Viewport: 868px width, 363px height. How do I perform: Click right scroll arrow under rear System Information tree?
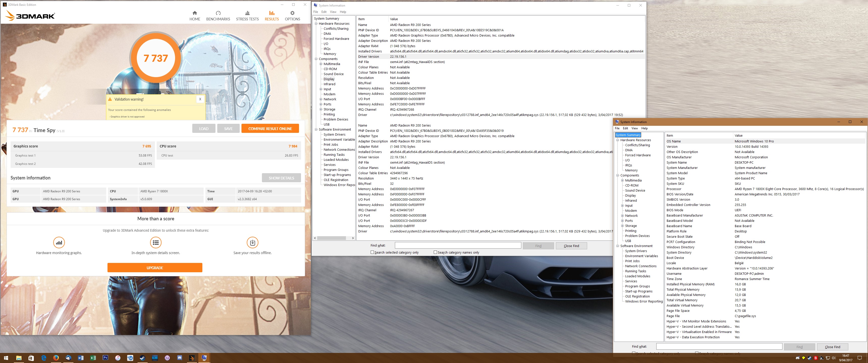coord(353,238)
